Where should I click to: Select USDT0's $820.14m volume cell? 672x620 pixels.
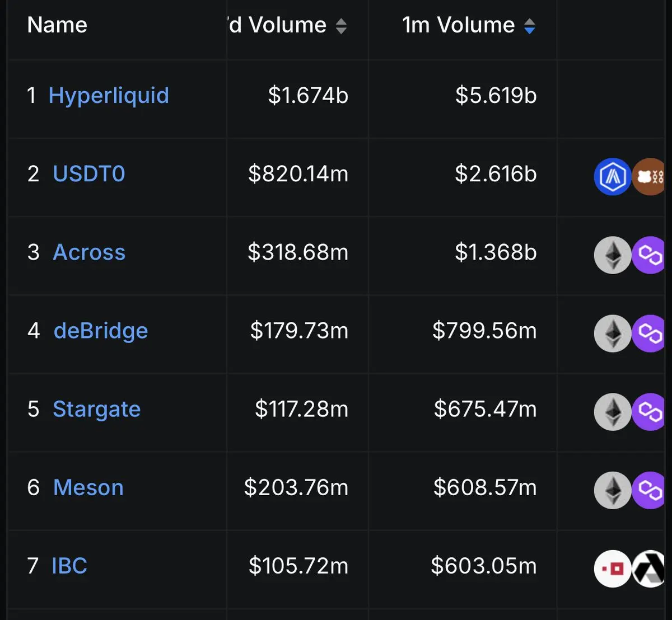[298, 174]
